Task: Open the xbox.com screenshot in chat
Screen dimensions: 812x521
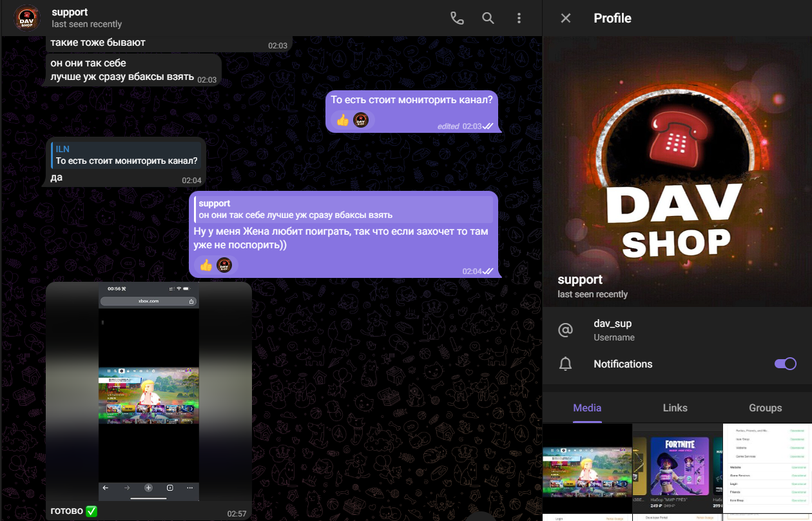Action: pyautogui.click(x=149, y=391)
